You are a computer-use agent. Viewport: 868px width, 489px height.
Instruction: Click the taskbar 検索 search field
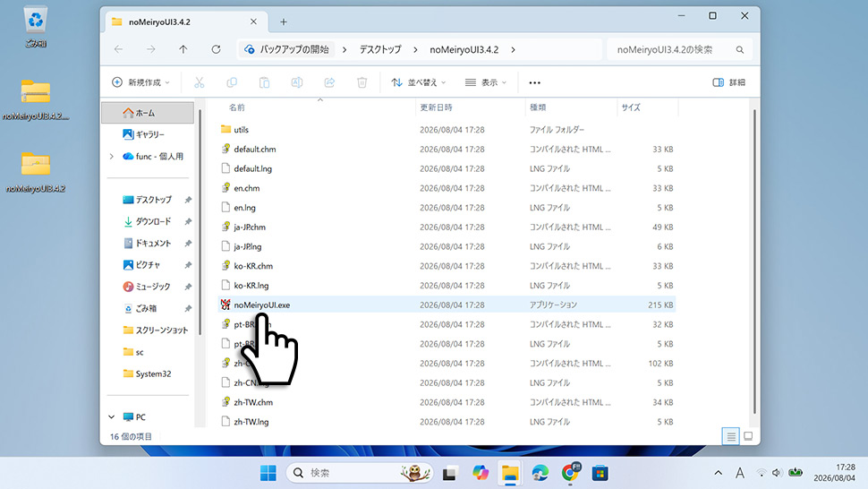[360, 473]
